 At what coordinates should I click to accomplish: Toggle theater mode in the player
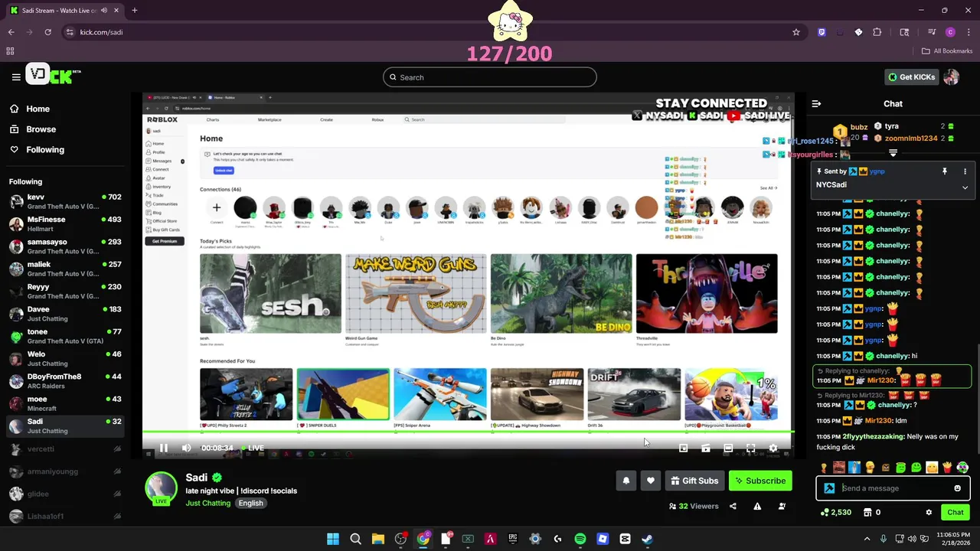pos(728,448)
